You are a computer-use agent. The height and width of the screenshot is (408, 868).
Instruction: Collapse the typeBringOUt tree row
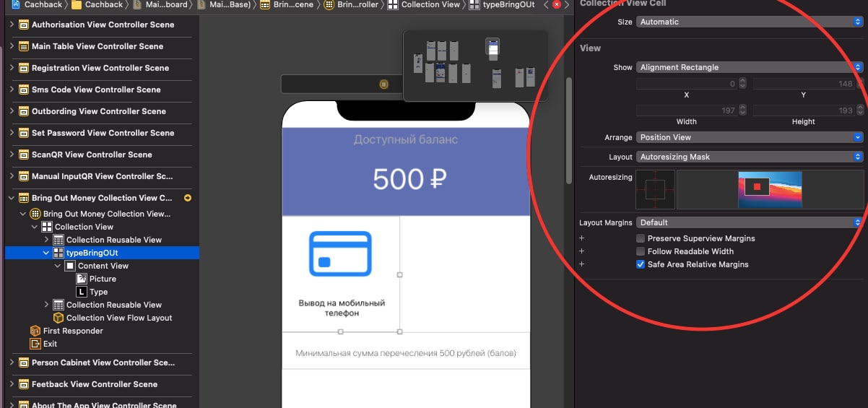[47, 253]
